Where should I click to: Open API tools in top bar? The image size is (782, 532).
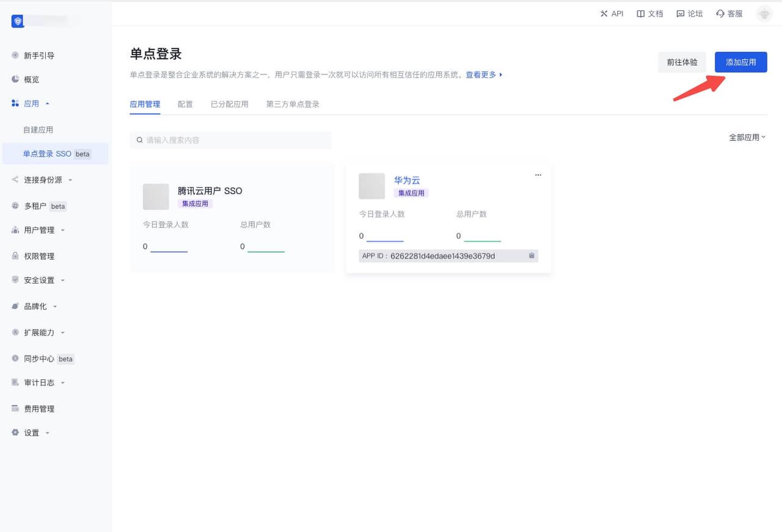612,13
